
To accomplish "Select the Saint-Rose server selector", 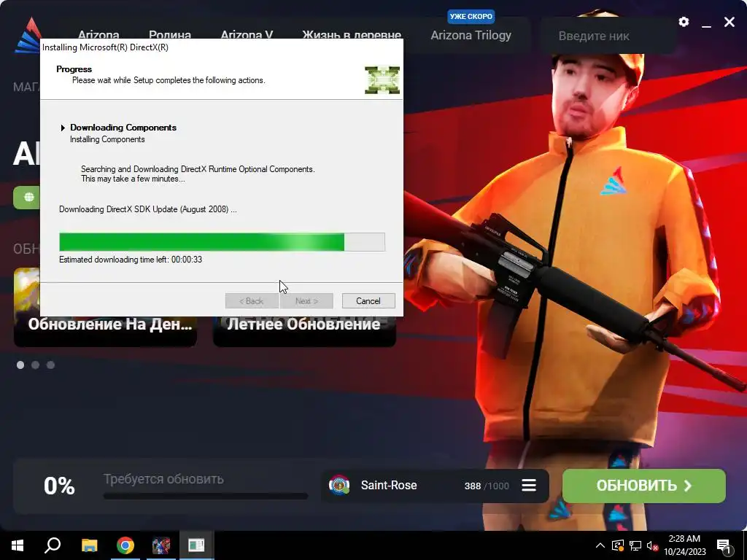I will coord(435,485).
